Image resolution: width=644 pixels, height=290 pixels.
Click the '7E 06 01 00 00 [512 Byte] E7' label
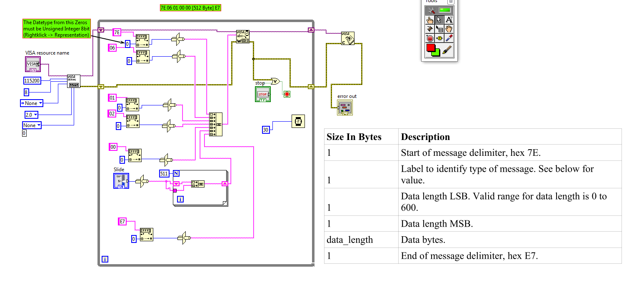click(190, 8)
